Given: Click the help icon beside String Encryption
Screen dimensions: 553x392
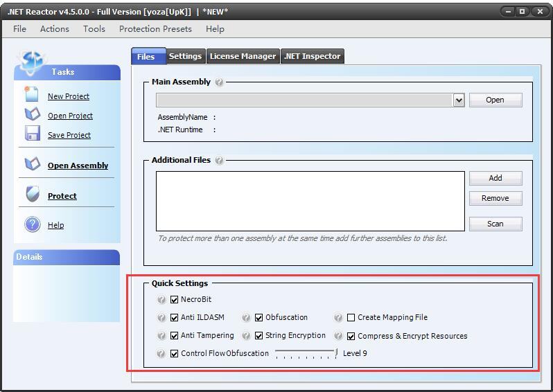Looking at the screenshot, I should click(x=246, y=336).
